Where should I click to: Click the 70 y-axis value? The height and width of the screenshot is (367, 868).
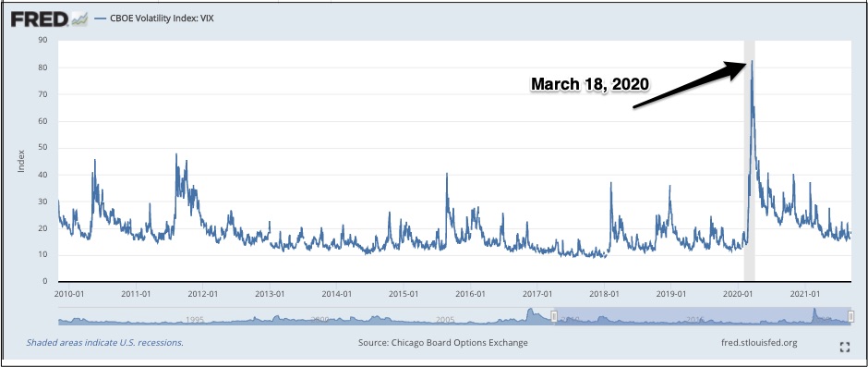coord(42,94)
